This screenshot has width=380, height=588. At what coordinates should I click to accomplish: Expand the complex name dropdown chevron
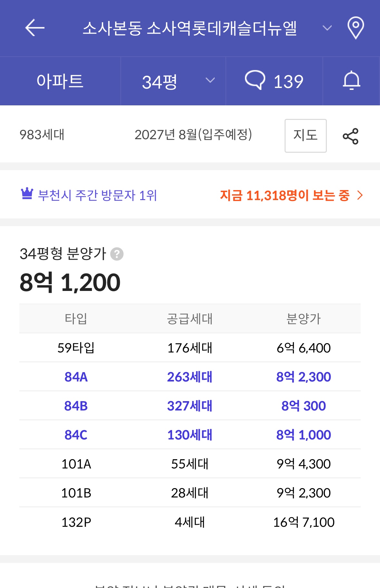(327, 28)
